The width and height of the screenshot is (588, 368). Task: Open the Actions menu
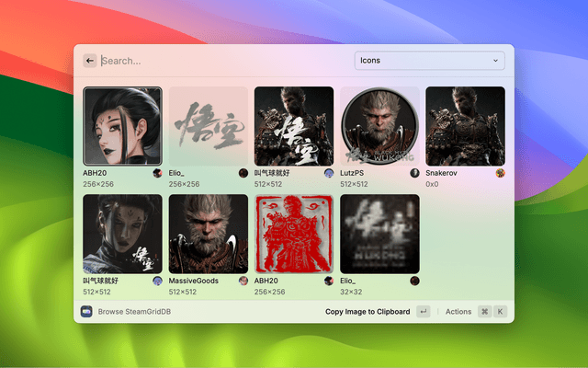(x=458, y=312)
